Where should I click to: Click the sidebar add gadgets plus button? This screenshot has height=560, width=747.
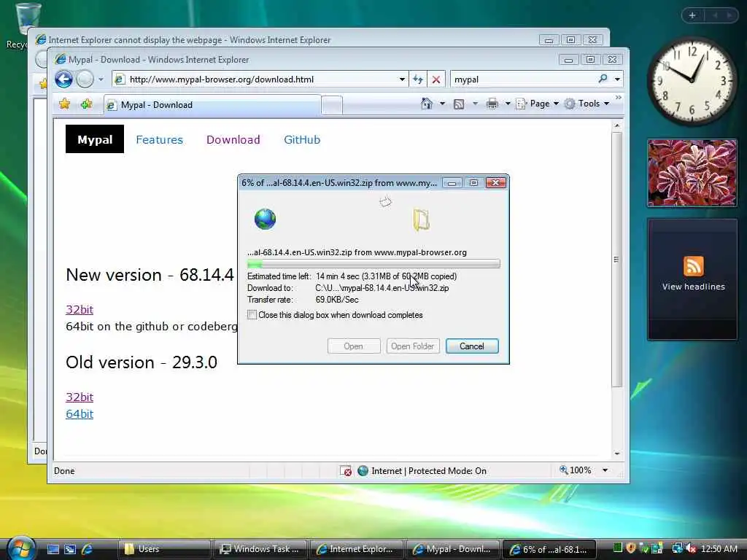point(692,15)
